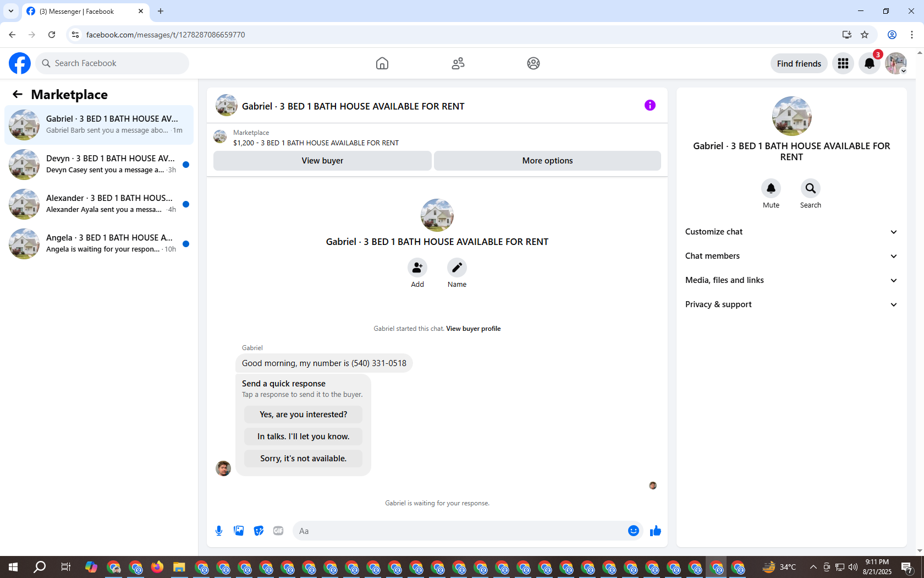Install app icon in address bar

[846, 35]
